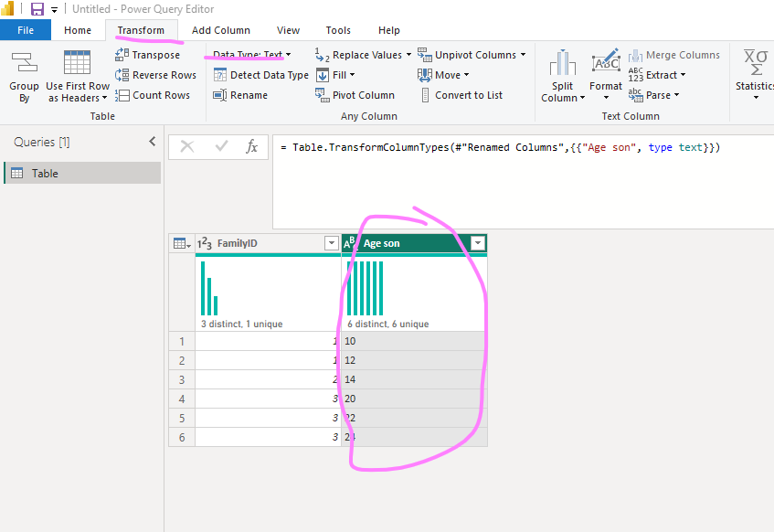Select row number 1 header
This screenshot has height=532, width=774.
click(182, 341)
